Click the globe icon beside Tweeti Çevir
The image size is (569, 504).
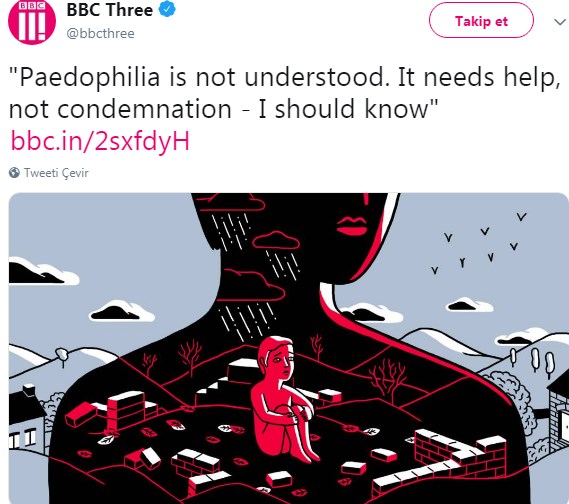point(14,173)
